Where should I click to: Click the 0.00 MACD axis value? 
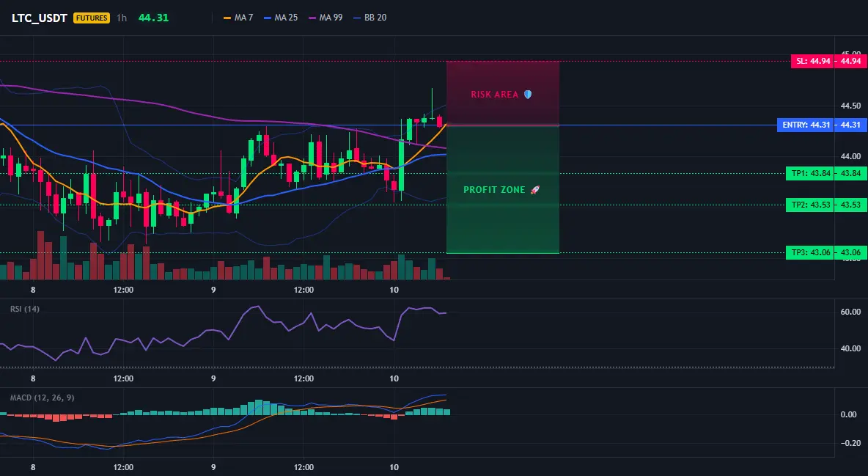[x=849, y=414]
